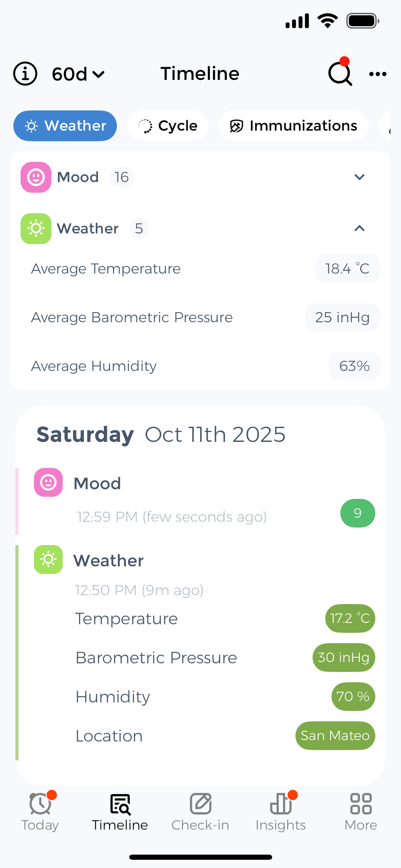Tap the green mood score 9 badge
This screenshot has height=868, width=401.
point(357,513)
